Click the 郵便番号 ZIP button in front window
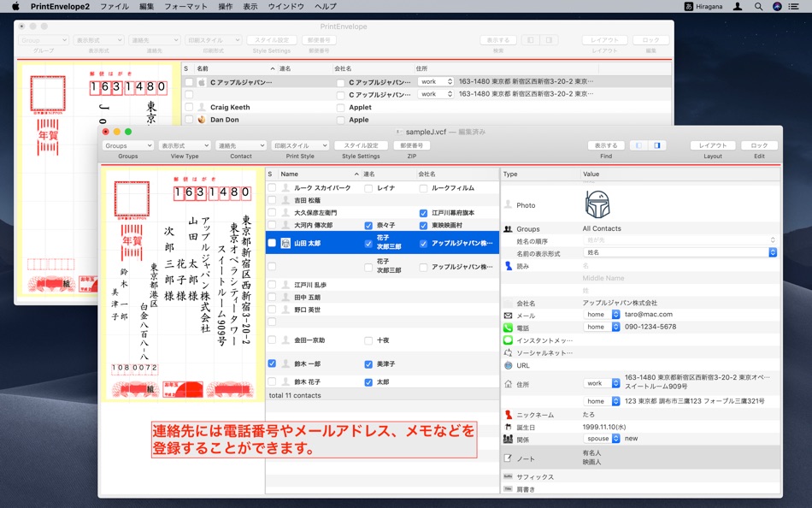Viewport: 812px width, 508px height. coord(412,145)
